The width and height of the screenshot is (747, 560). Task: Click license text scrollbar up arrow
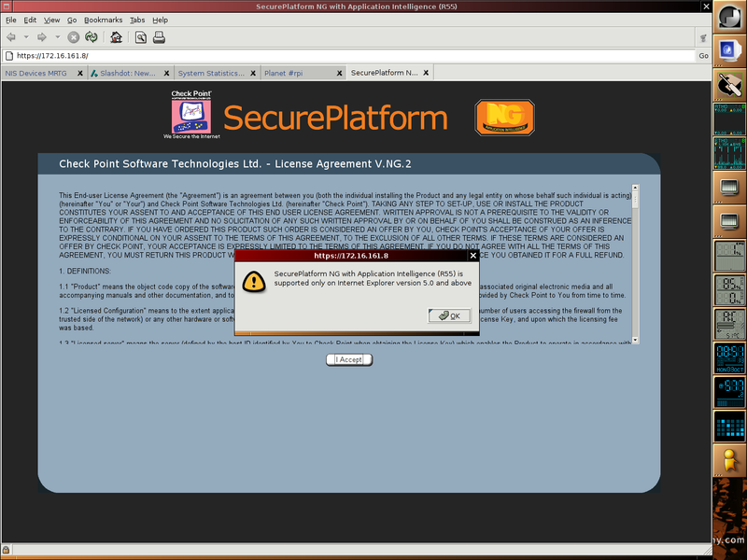pos(635,188)
